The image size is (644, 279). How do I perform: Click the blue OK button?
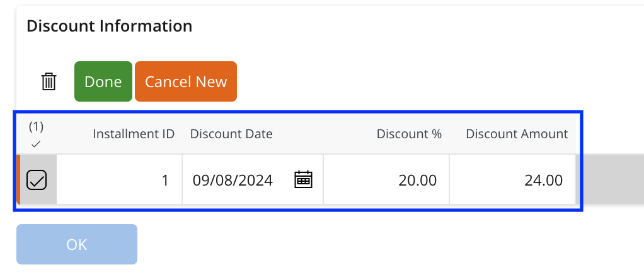77,244
